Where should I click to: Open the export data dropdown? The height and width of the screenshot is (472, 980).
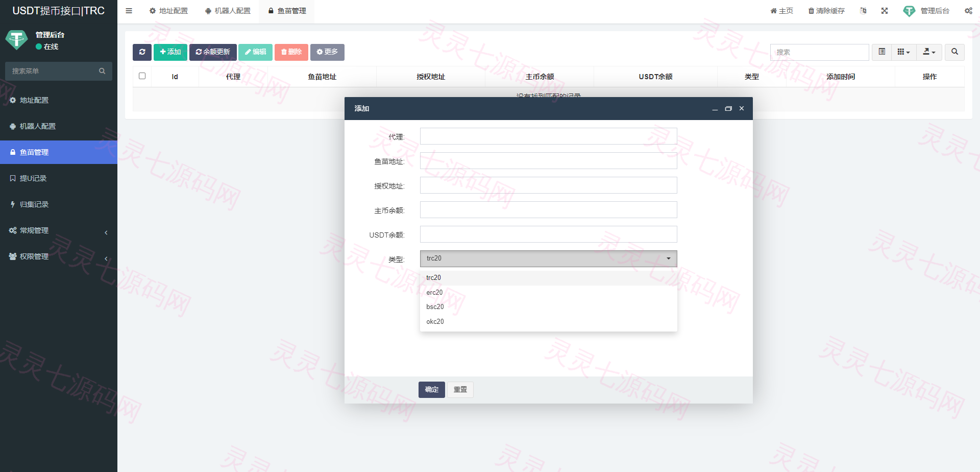click(929, 52)
